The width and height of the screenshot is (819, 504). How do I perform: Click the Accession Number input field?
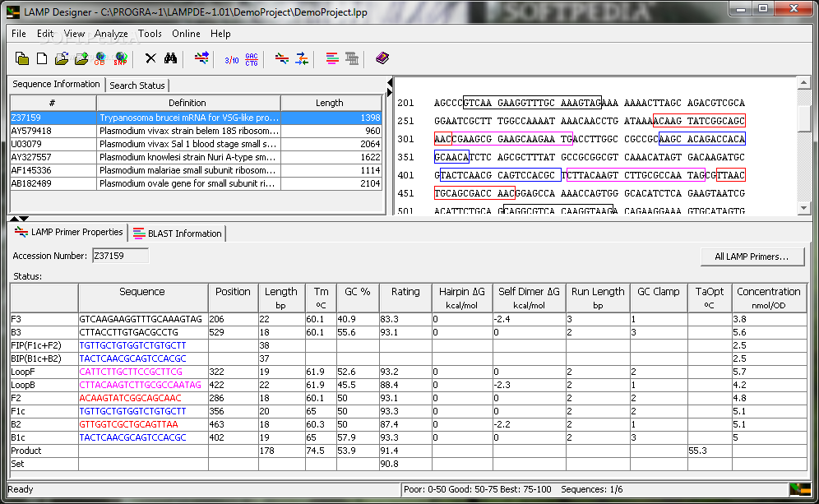click(120, 256)
